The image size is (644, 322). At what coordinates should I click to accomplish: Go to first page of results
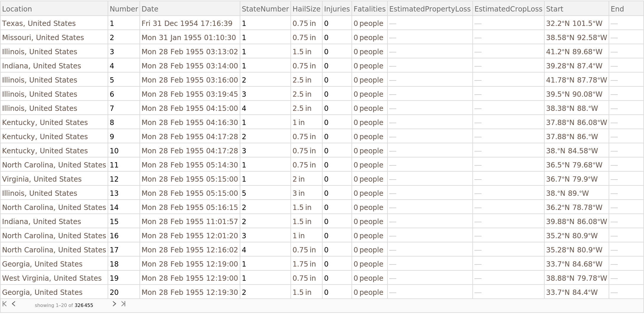point(5,304)
